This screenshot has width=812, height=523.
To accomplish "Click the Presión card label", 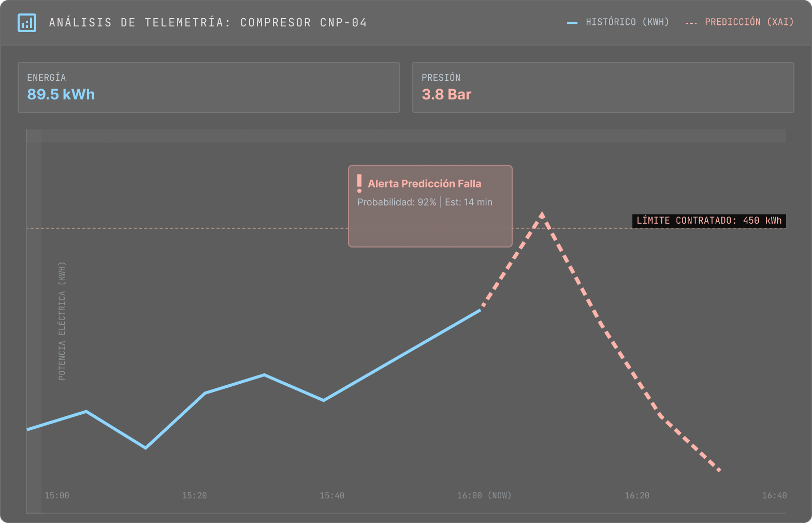I will click(441, 78).
